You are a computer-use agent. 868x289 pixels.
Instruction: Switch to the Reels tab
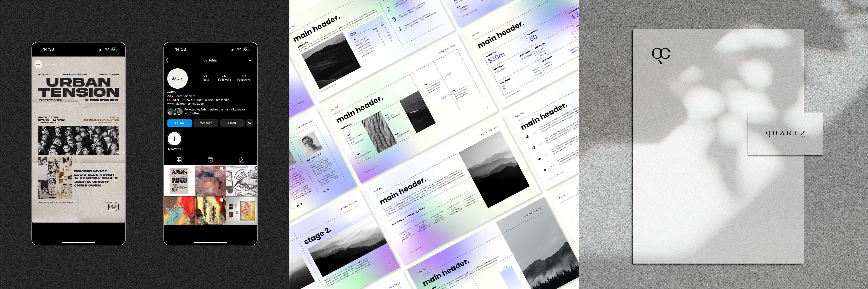point(210,160)
